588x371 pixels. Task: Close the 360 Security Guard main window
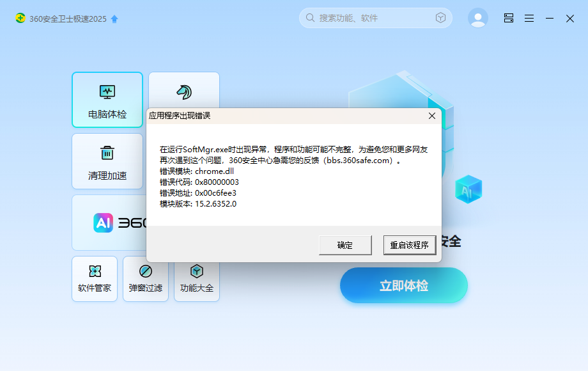pos(570,19)
